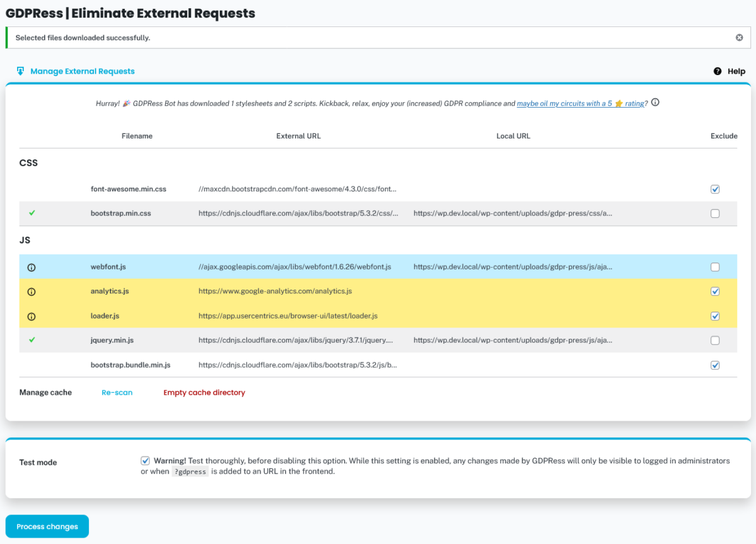Uncheck Exclude for bootstrap.bundle.min.js

[x=715, y=365]
